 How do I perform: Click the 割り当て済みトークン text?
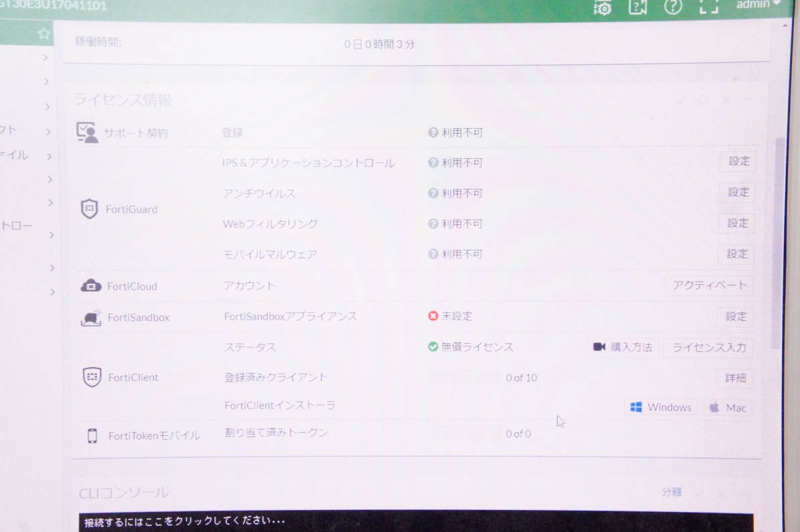276,433
